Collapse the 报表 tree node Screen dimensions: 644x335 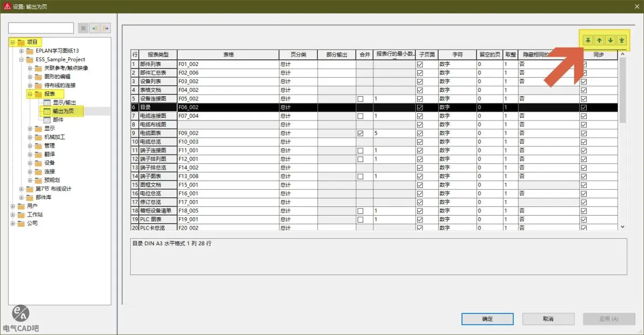coord(30,94)
